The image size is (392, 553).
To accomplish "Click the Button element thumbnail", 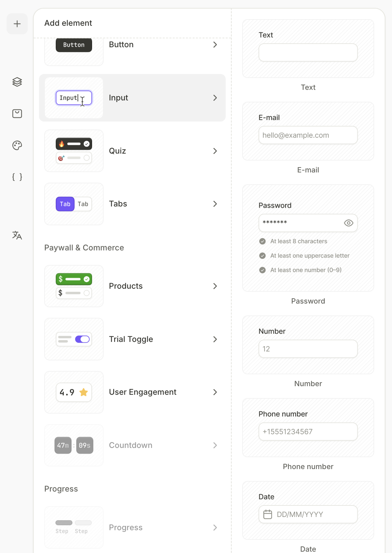I will point(74,52).
